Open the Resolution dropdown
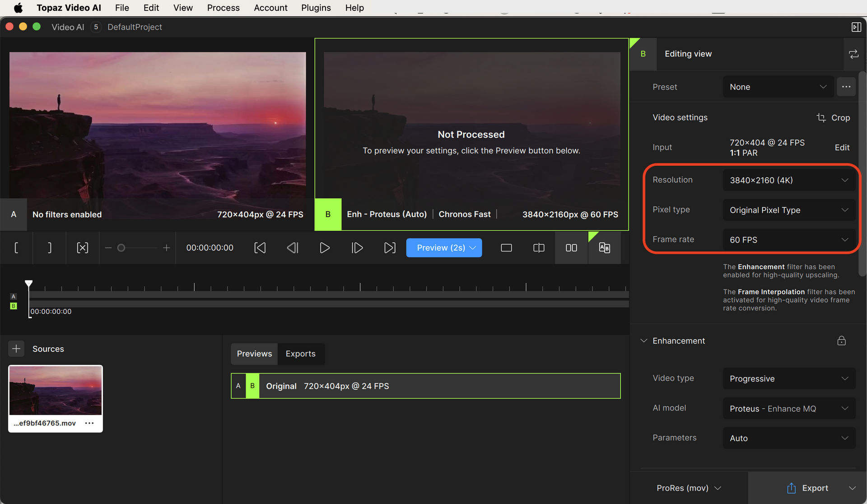The height and width of the screenshot is (504, 867). [789, 180]
